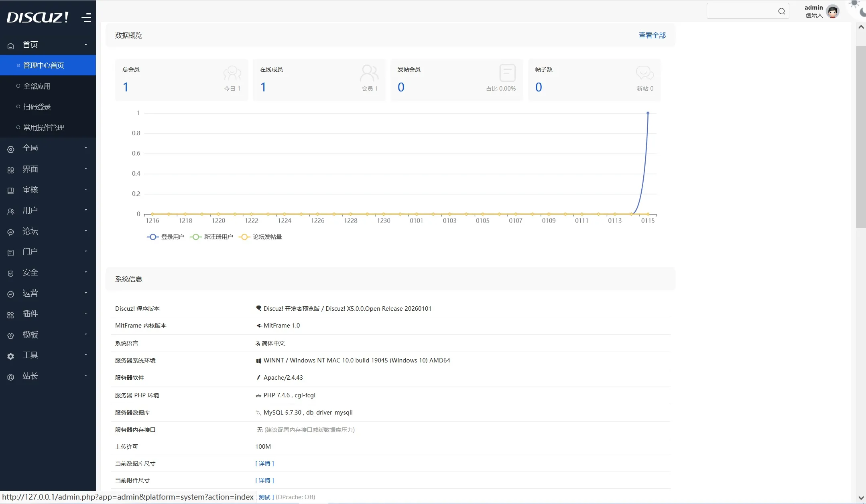
Task: Toggle 登录用户 series in chart legend
Action: click(165, 237)
